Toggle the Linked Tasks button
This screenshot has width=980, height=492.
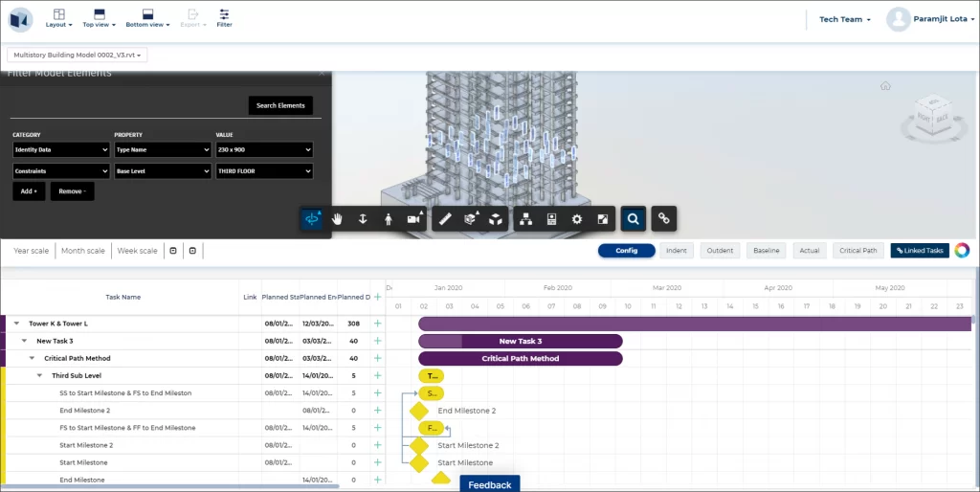919,251
